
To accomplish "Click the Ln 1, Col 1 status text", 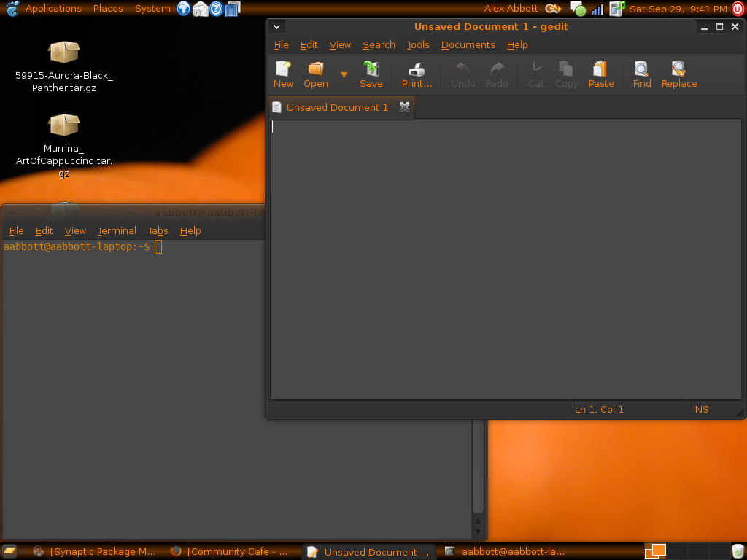I will pos(599,410).
